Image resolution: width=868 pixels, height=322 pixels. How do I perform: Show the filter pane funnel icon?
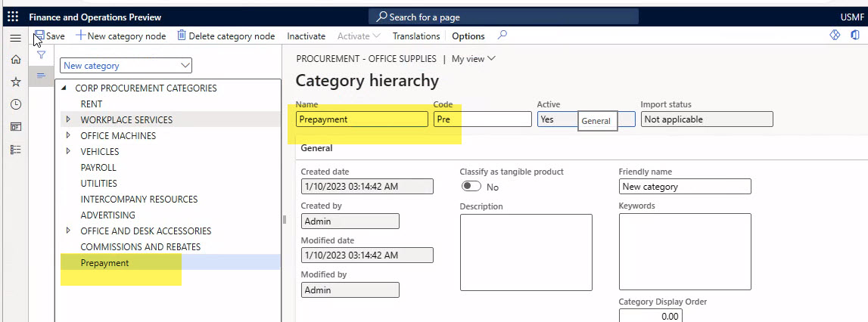point(41,54)
